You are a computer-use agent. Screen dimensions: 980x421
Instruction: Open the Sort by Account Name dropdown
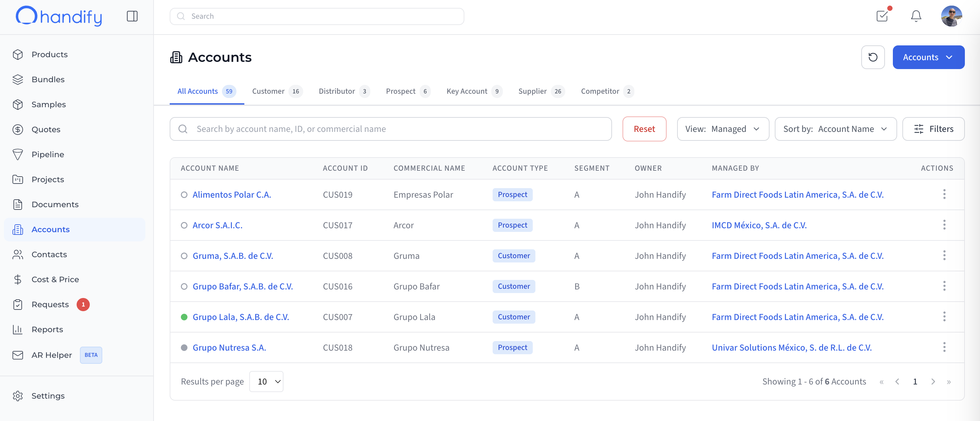[835, 129]
